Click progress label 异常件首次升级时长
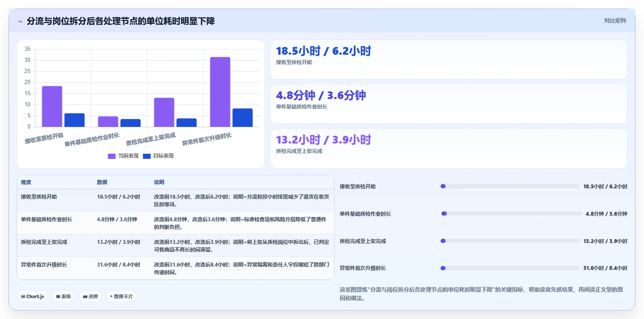 click(x=363, y=268)
